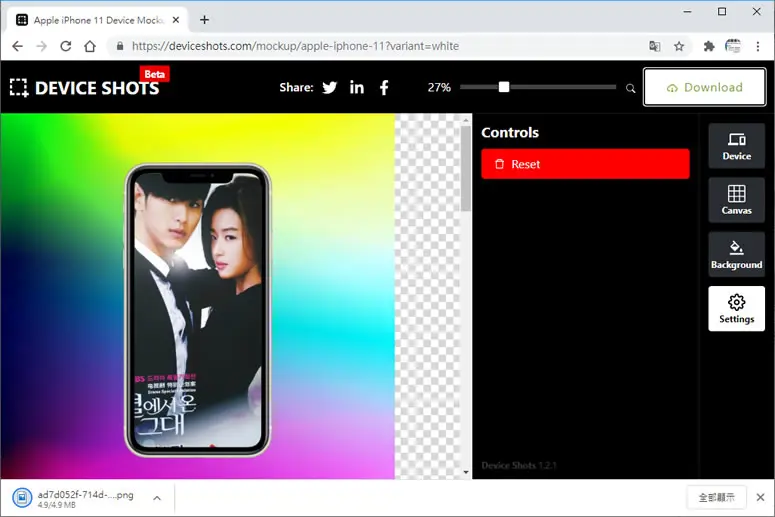Open the downloaded ad7d052f png file

(74, 498)
